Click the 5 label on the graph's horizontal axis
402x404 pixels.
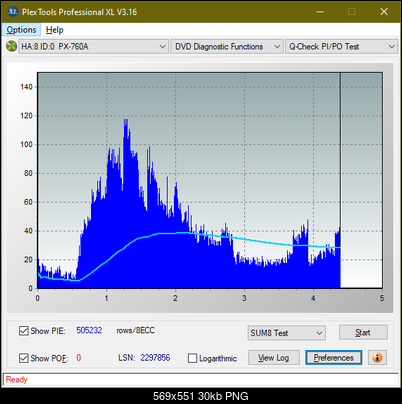(x=382, y=298)
